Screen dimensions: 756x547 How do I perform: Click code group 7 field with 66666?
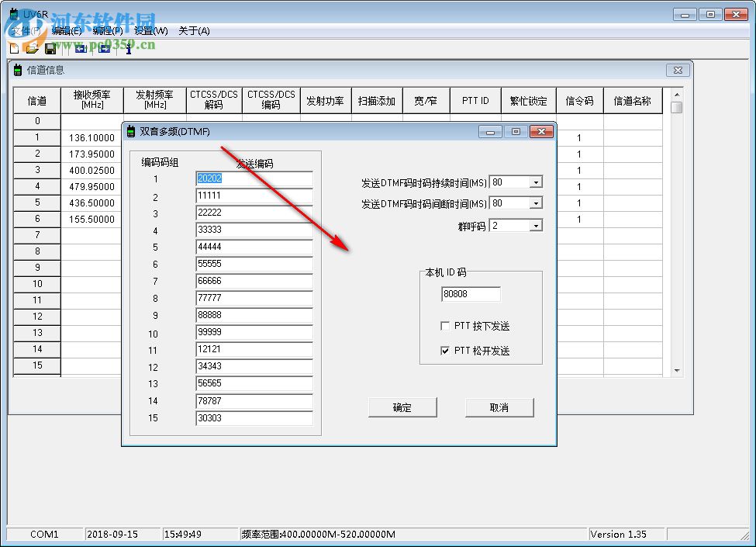point(254,281)
